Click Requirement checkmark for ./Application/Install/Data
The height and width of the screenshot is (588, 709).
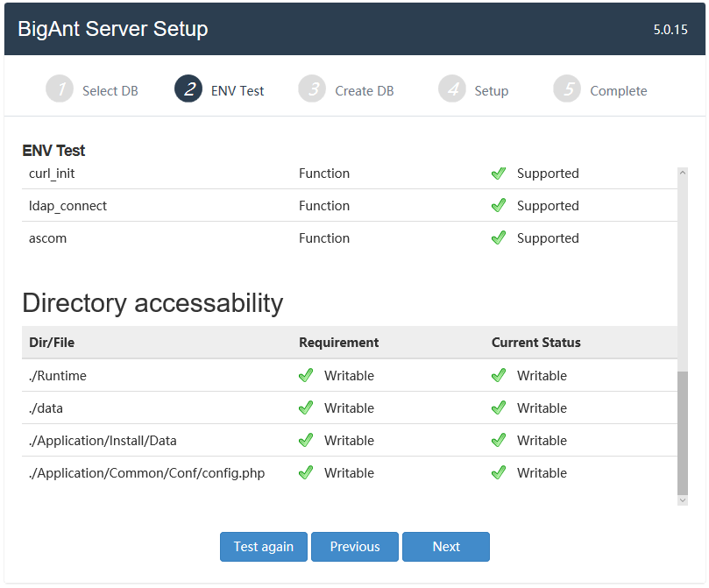click(x=306, y=441)
